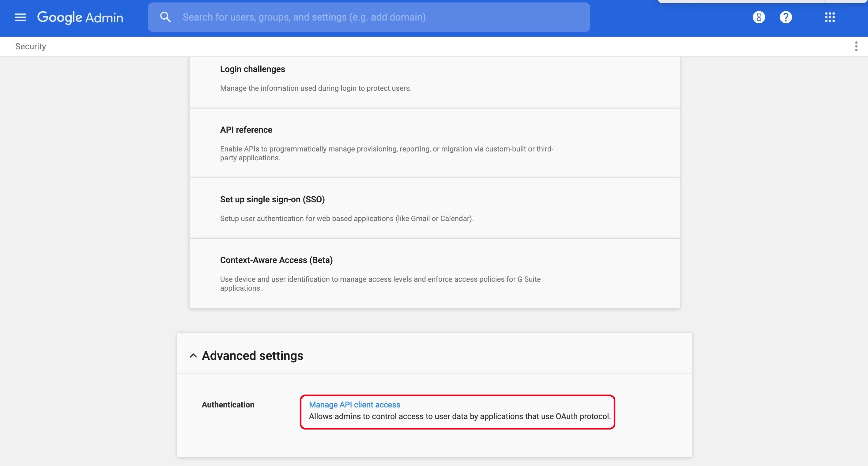This screenshot has width=868, height=466.
Task: Collapse Advanced settings chevron
Action: click(193, 356)
